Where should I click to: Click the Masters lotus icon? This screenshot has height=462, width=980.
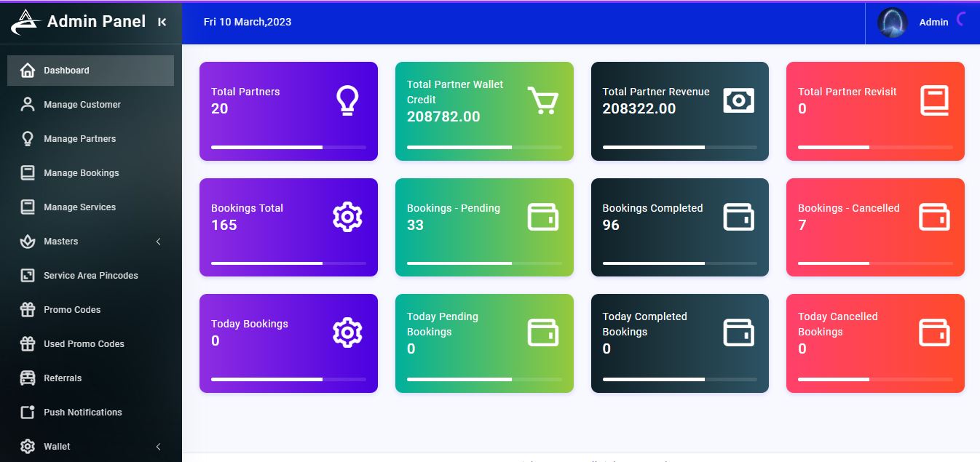coord(28,242)
